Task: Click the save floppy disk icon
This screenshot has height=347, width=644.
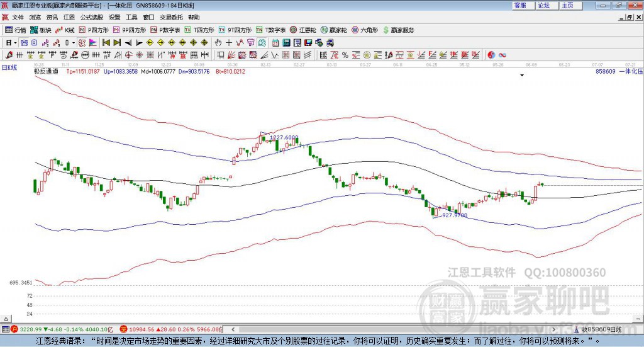Action: (308, 42)
